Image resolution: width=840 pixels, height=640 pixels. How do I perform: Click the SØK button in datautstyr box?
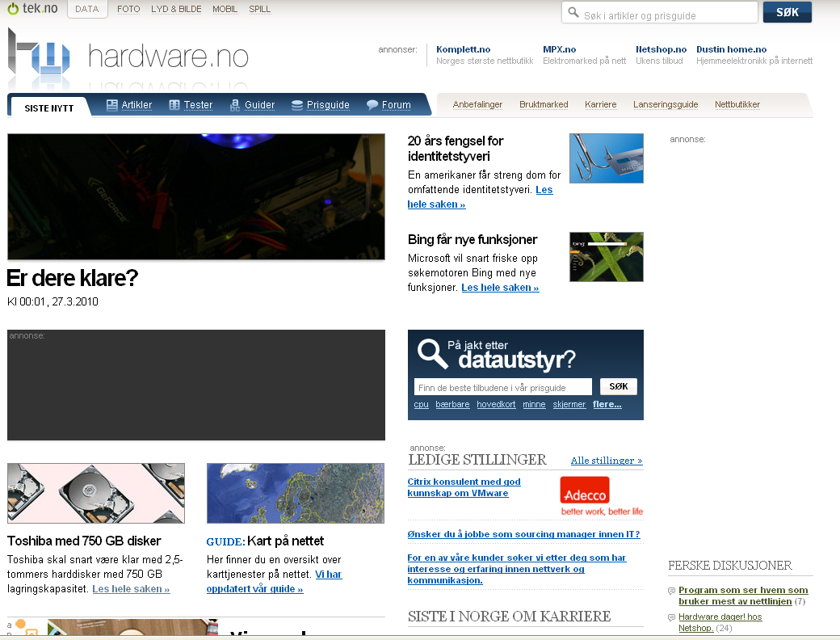pyautogui.click(x=619, y=386)
